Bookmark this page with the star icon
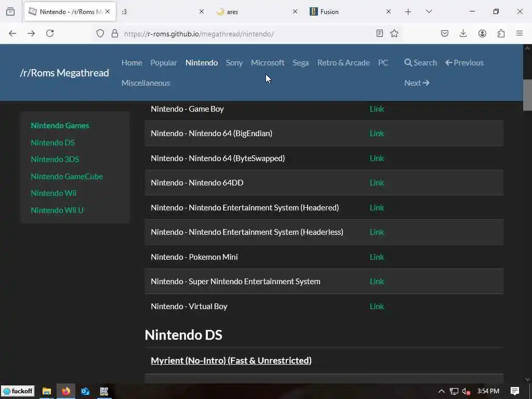532x399 pixels. click(x=394, y=33)
